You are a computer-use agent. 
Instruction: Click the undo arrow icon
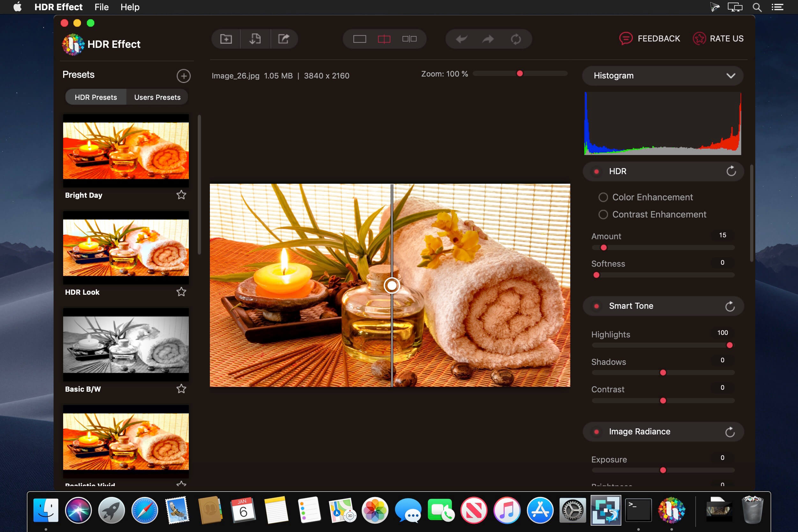coord(462,39)
